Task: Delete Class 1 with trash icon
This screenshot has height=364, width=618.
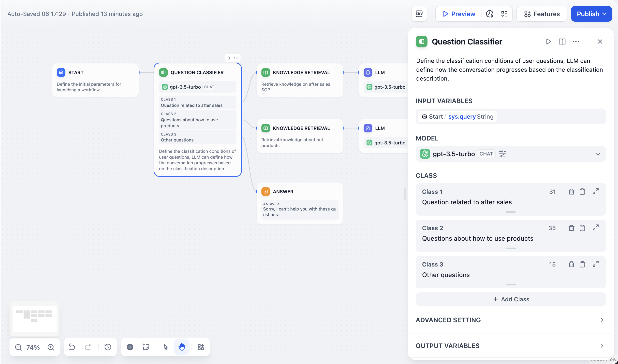Action: 571,192
